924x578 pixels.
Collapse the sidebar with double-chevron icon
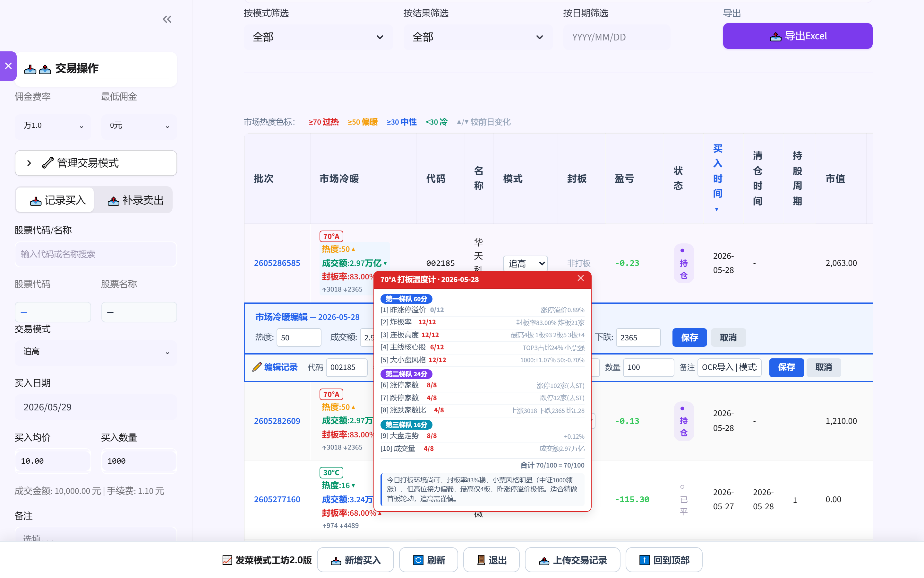pos(167,19)
